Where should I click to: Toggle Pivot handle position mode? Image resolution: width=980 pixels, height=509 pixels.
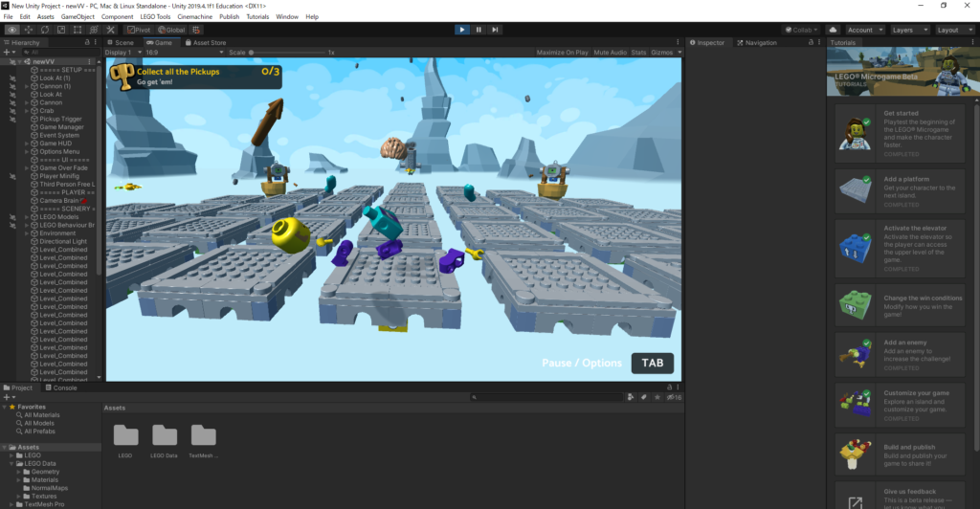(x=139, y=30)
